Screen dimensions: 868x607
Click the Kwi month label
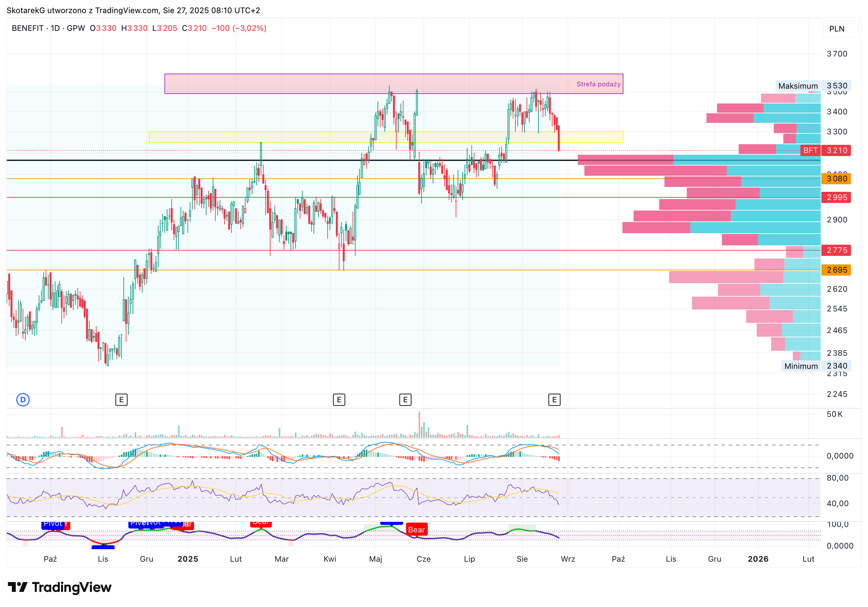(x=330, y=559)
